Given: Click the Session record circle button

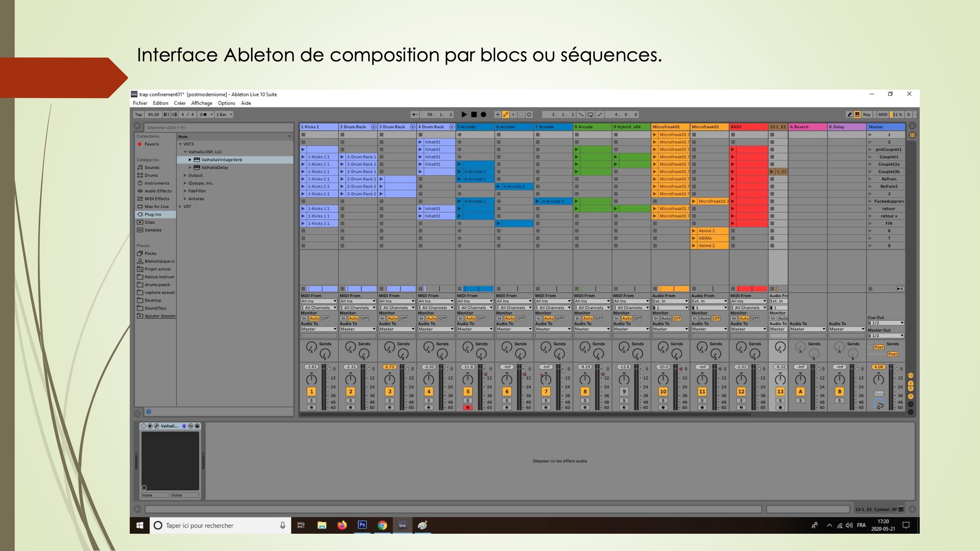Looking at the screenshot, I should 529,115.
